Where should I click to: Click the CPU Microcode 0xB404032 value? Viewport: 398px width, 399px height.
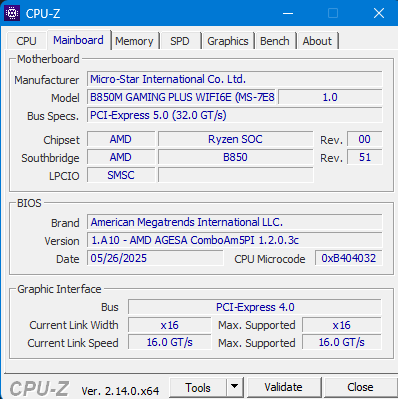[x=349, y=258]
